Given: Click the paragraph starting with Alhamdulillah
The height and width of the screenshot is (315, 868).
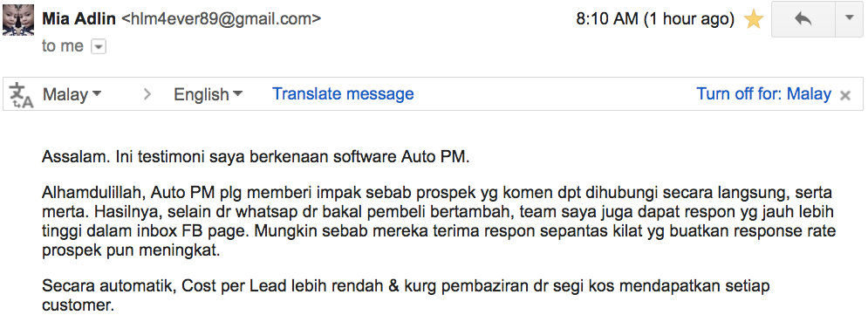Looking at the screenshot, I should click(x=439, y=222).
